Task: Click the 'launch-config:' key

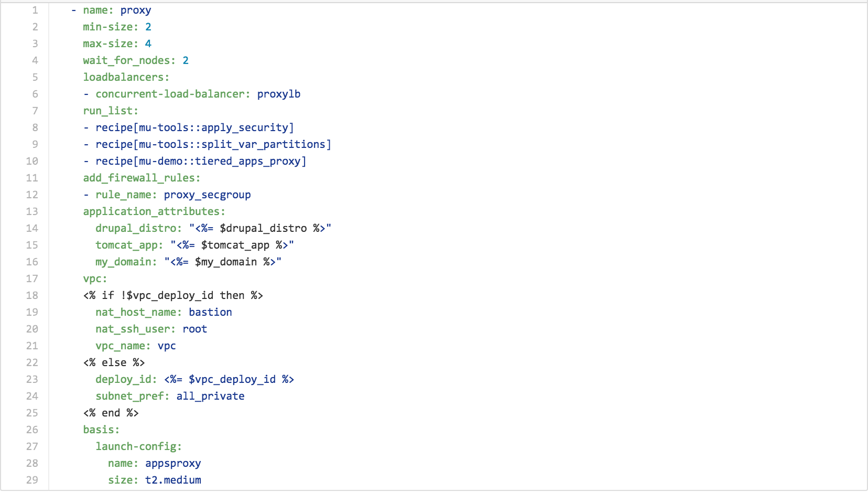Action: pos(138,446)
